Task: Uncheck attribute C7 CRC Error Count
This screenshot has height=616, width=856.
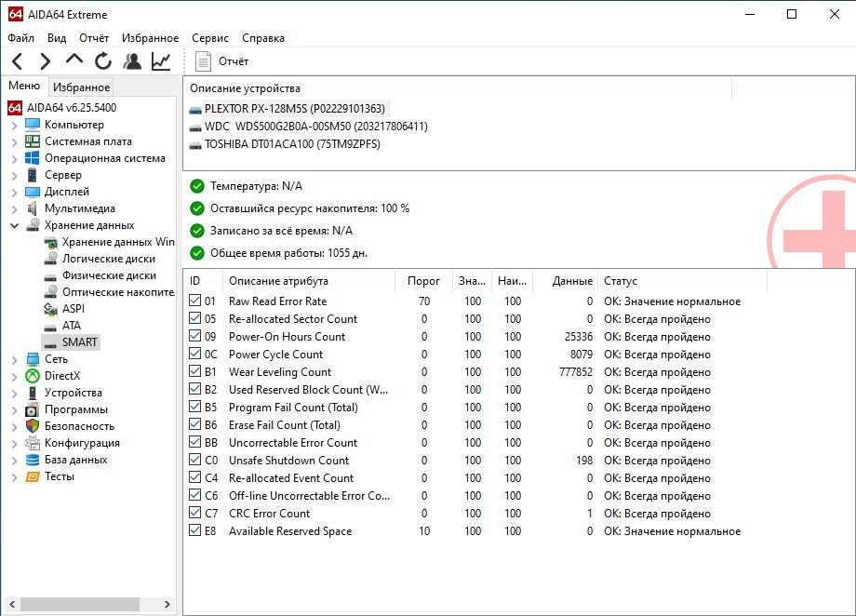Action: pyautogui.click(x=194, y=513)
